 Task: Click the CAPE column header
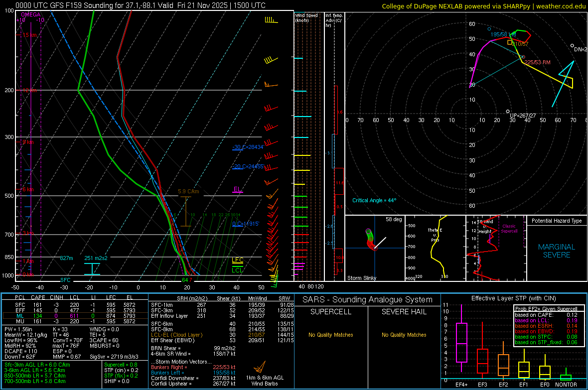coord(38,297)
